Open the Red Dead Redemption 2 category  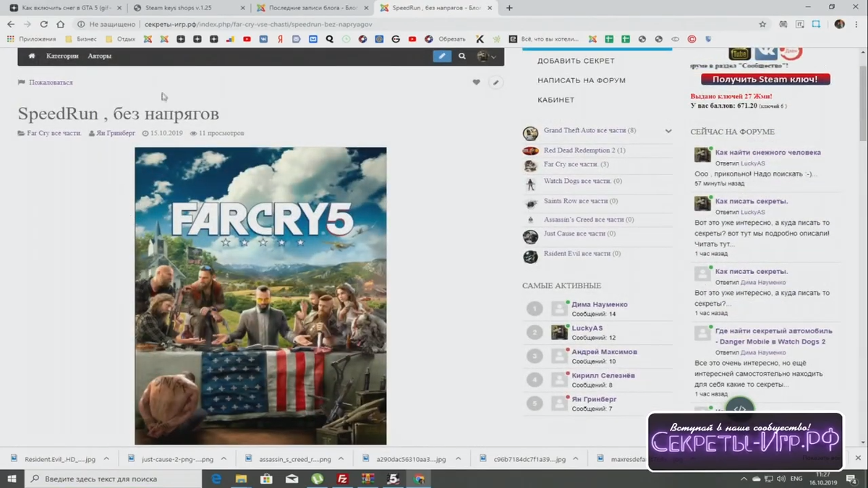tap(584, 150)
